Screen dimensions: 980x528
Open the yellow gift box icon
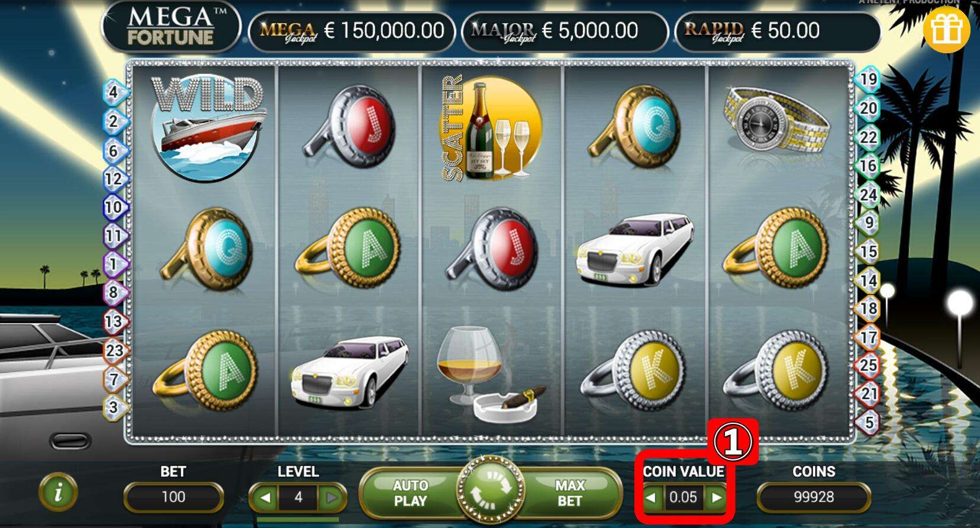[946, 30]
